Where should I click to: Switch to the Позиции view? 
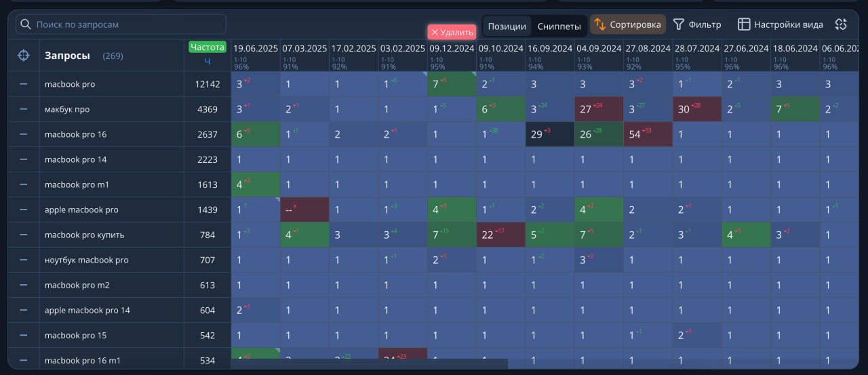[507, 26]
